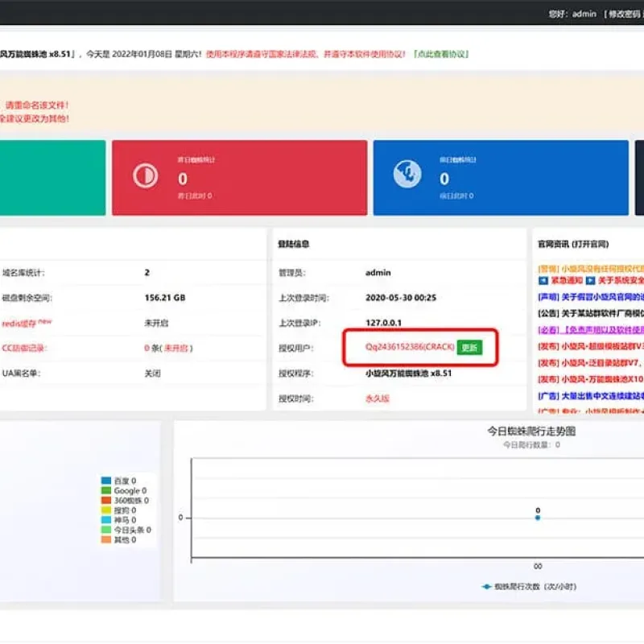Open the red 紧急通知 link
Viewport: 644px width, 644px height.
point(567,281)
